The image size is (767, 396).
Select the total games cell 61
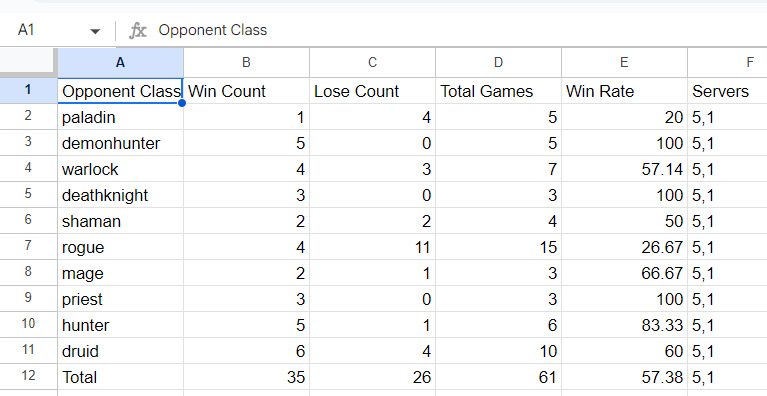coord(498,376)
